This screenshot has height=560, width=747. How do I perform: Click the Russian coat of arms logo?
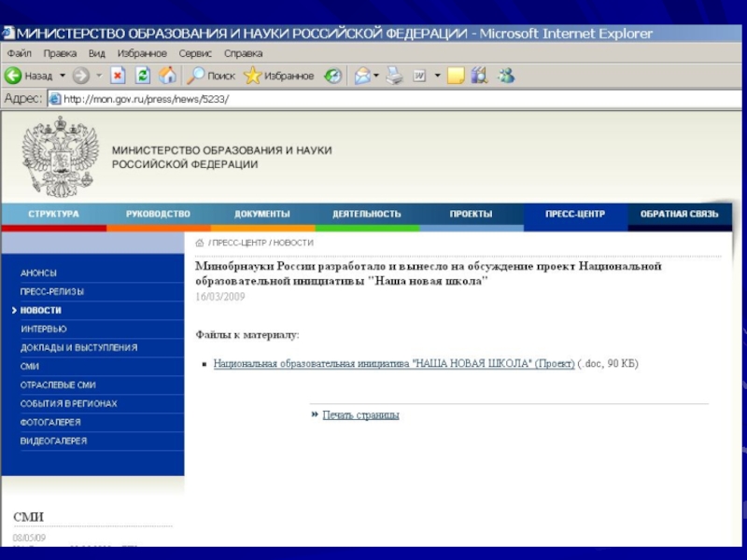[x=60, y=157]
